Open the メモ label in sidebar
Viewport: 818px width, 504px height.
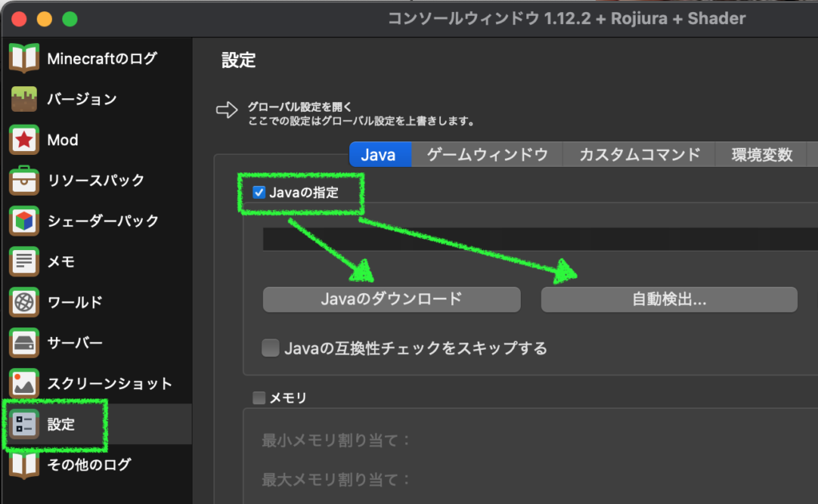61,261
